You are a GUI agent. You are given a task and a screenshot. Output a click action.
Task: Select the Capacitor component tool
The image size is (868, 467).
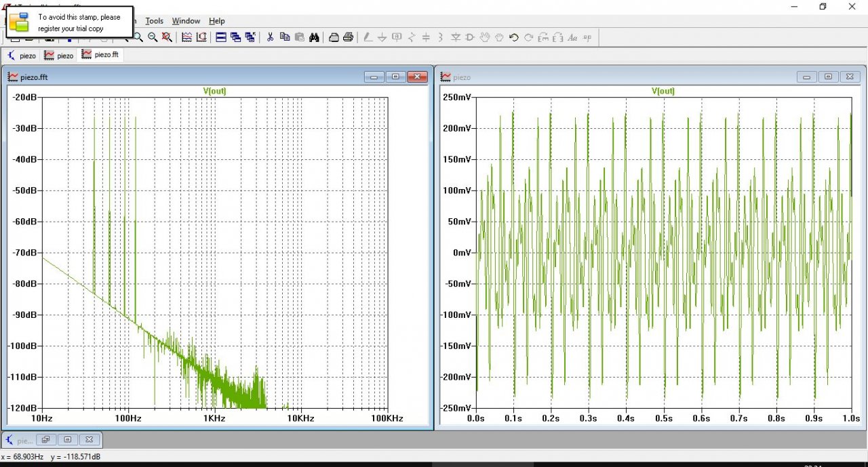pos(426,37)
